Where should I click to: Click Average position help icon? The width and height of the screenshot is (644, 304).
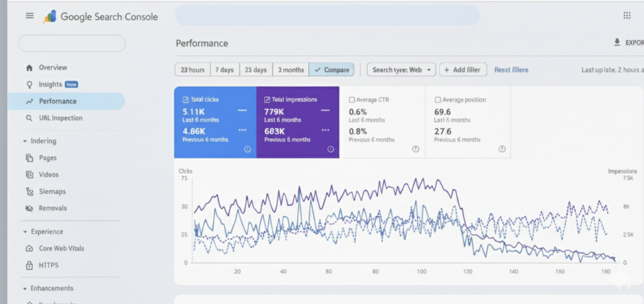pos(501,149)
